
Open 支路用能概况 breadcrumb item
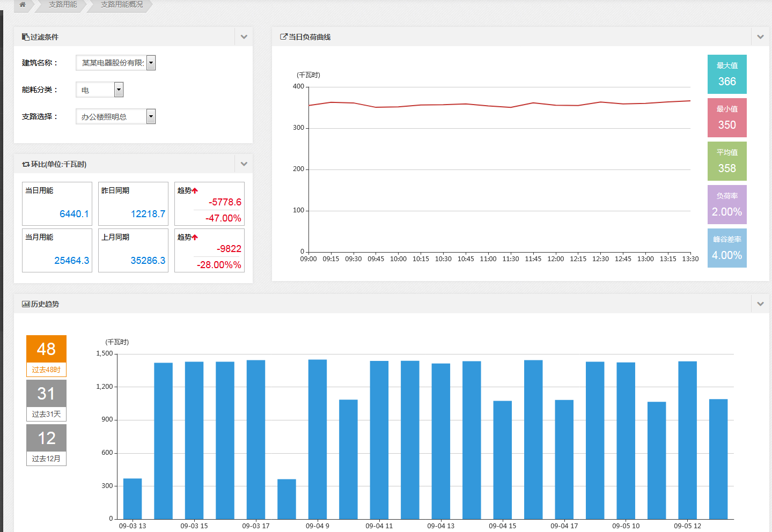click(x=122, y=4)
